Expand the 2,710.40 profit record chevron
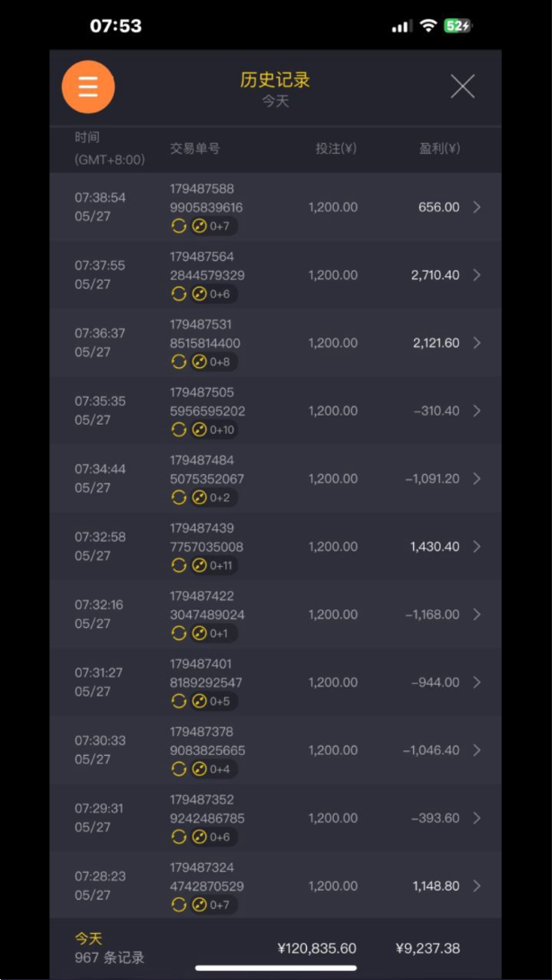The width and height of the screenshot is (552, 980). point(477,275)
